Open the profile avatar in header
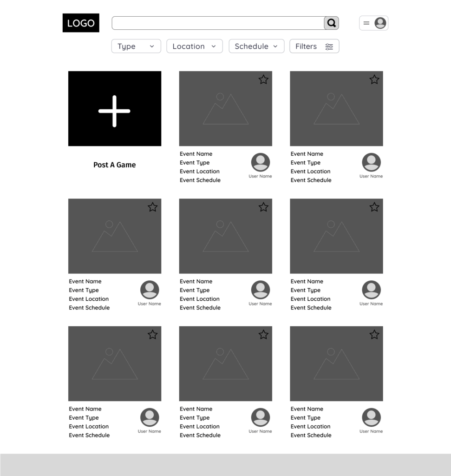This screenshot has height=476, width=451. [x=380, y=23]
